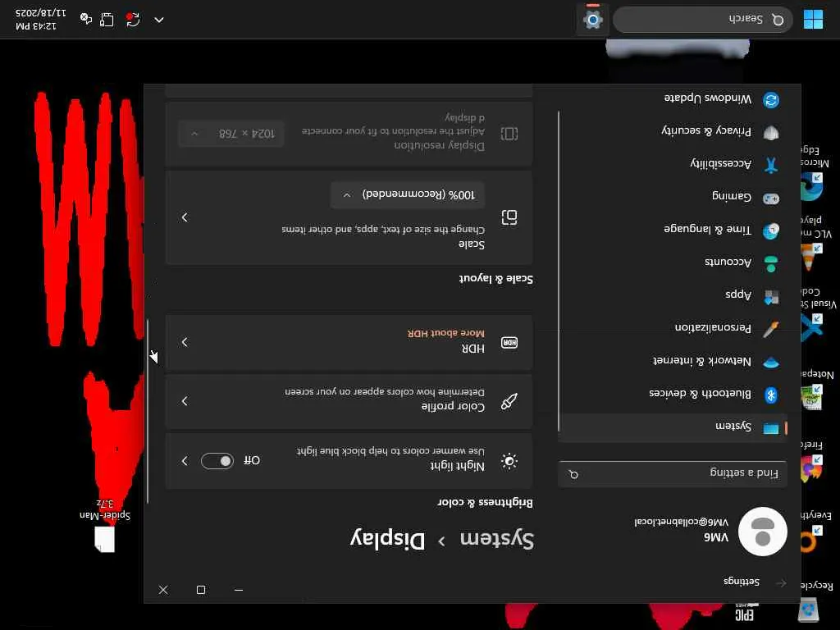Select Windows Update label in sidebar
The image size is (840, 630).
point(708,98)
